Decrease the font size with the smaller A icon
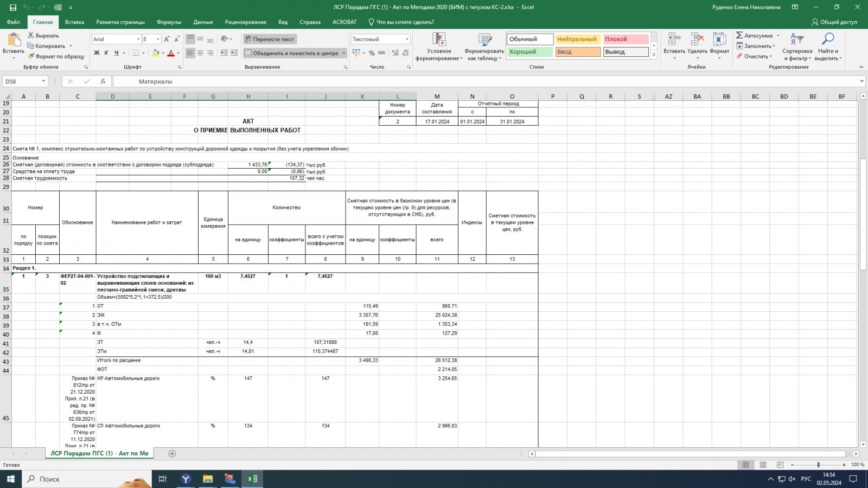Image resolution: width=868 pixels, height=488 pixels. tap(177, 39)
